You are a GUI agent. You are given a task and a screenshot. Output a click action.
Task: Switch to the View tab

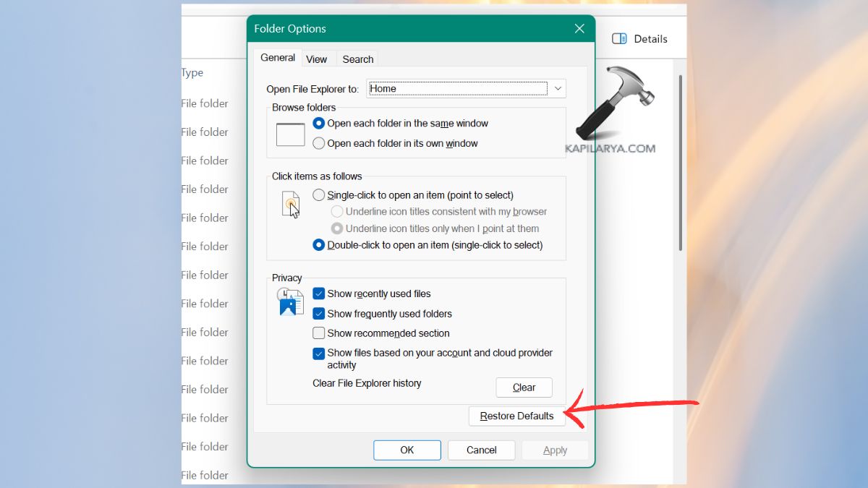[317, 59]
